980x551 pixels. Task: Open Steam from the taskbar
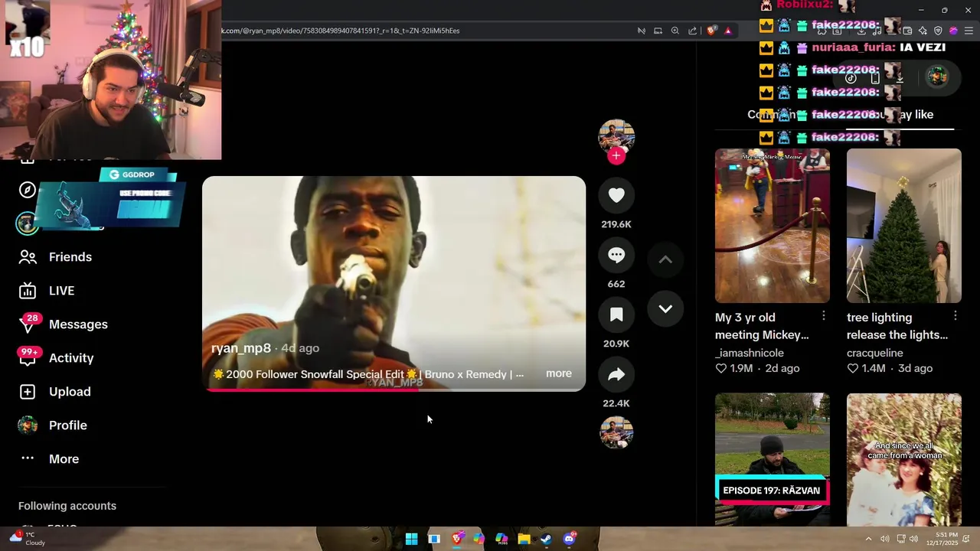point(546,539)
